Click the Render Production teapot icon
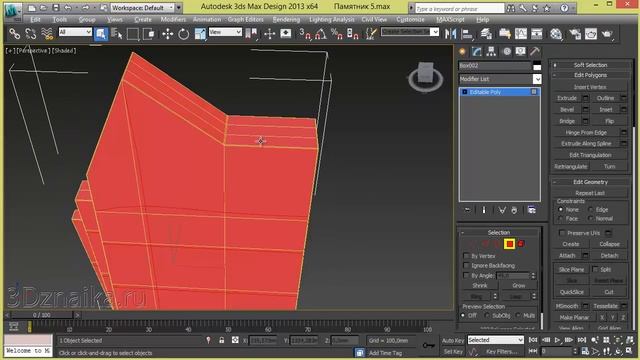Screen dimensions: 640x360 pos(607,34)
